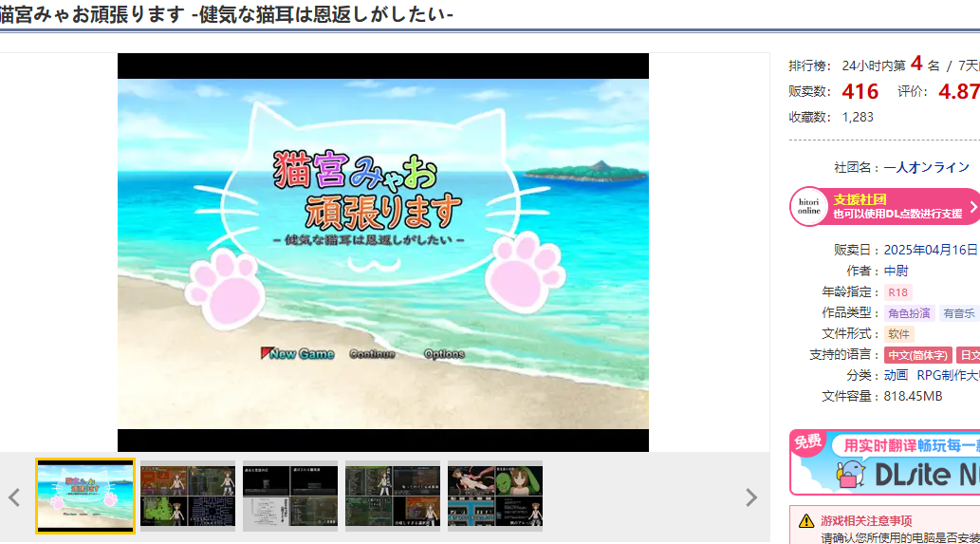Open the RPG制作大师 category link
Screen dimensions: 980x544
(x=948, y=375)
